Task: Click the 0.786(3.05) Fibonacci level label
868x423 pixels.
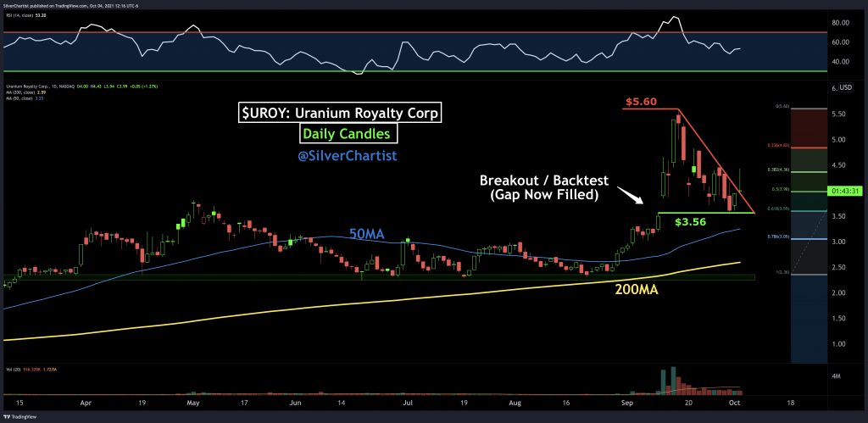Action: tap(780, 237)
